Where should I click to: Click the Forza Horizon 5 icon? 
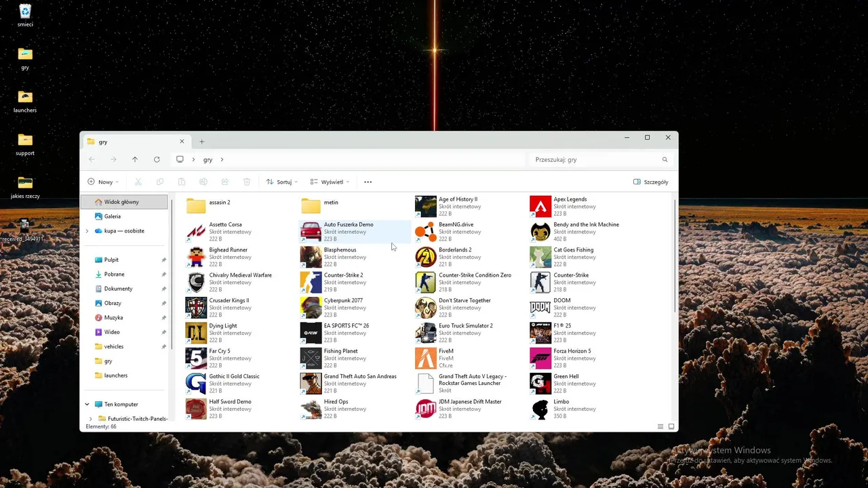540,358
